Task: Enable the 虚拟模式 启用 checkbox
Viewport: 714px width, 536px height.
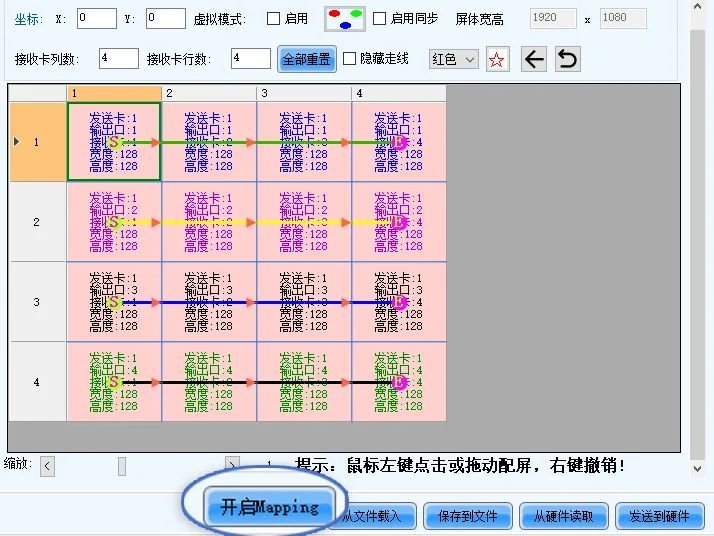Action: click(273, 19)
